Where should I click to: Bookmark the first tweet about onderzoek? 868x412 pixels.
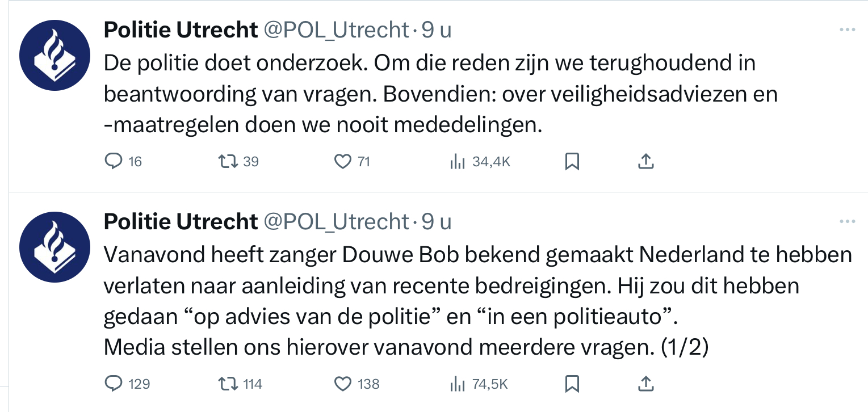(x=572, y=162)
